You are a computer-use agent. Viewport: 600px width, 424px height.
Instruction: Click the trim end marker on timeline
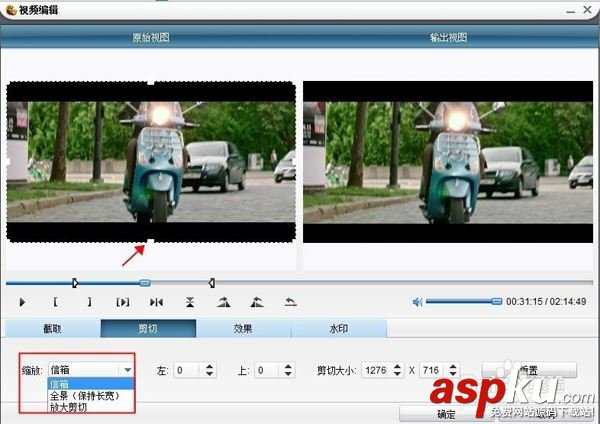(212, 283)
